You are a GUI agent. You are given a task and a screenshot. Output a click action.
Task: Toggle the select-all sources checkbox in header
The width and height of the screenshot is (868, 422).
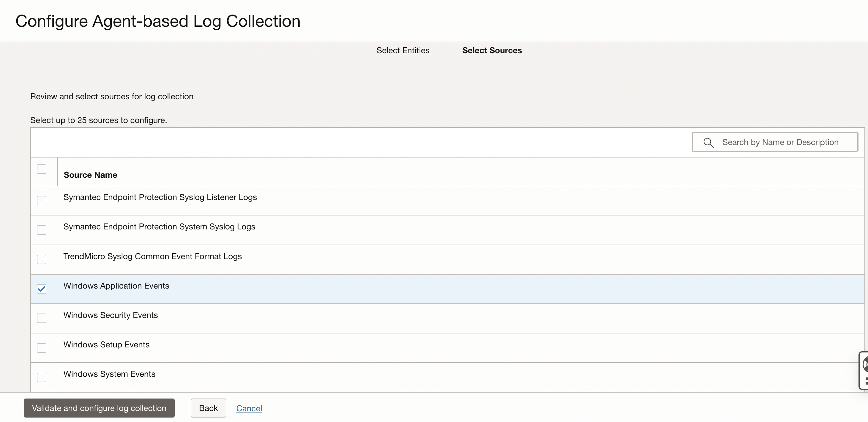[42, 169]
